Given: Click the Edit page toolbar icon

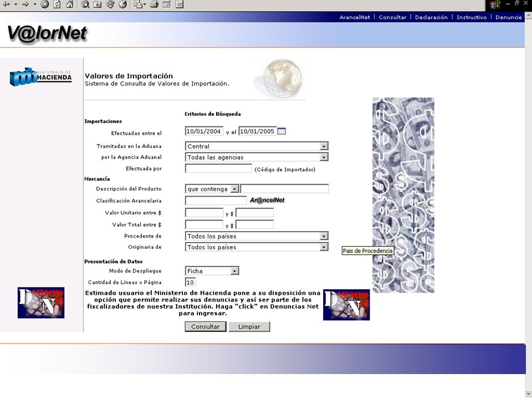Looking at the screenshot, I should tap(167, 4).
